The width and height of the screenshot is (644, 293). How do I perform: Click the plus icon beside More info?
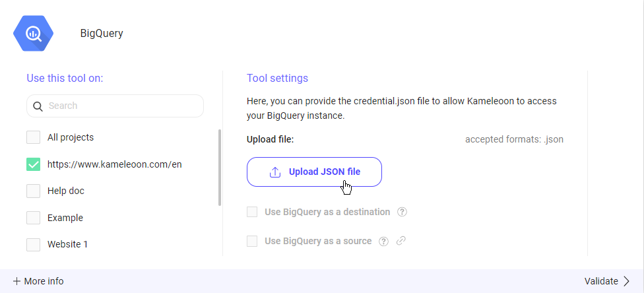coord(16,281)
